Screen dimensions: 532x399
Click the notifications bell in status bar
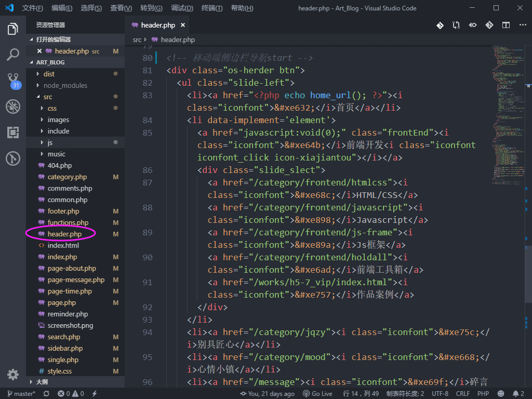(515, 394)
